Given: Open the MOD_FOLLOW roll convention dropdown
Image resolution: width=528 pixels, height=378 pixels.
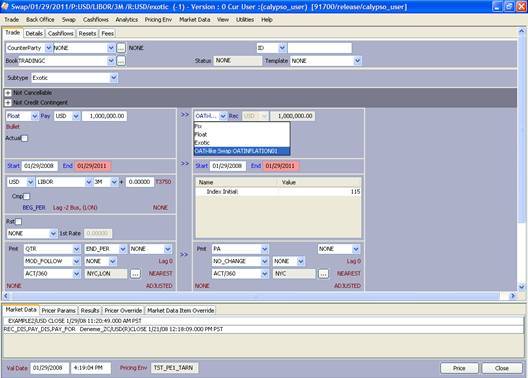Looking at the screenshot, I should 76,261.
